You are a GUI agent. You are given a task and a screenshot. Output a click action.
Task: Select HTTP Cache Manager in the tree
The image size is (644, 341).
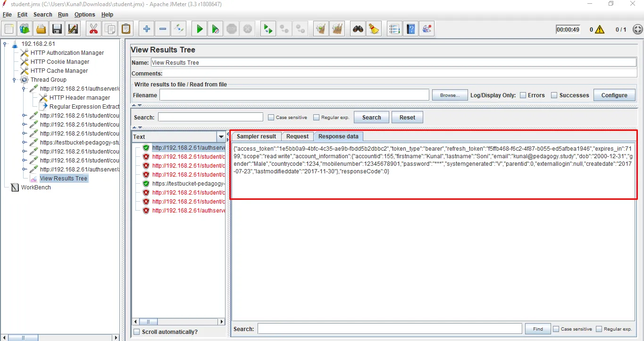pos(59,71)
